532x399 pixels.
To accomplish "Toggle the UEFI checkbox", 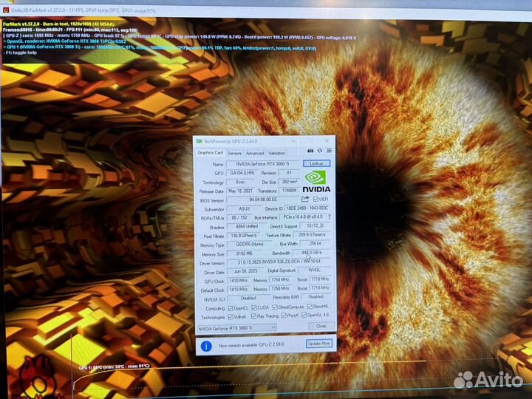I will pyautogui.click(x=316, y=199).
